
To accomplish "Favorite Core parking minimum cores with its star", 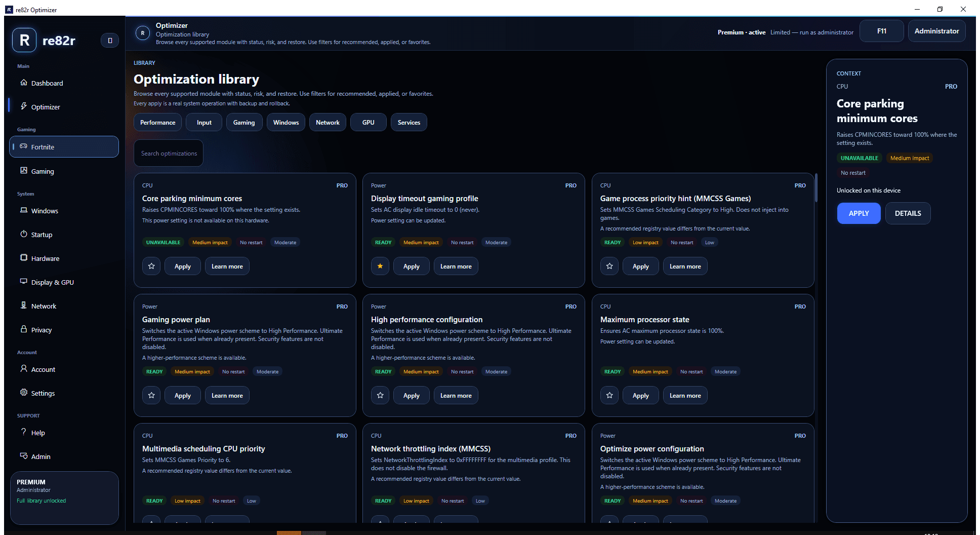I will pos(151,266).
